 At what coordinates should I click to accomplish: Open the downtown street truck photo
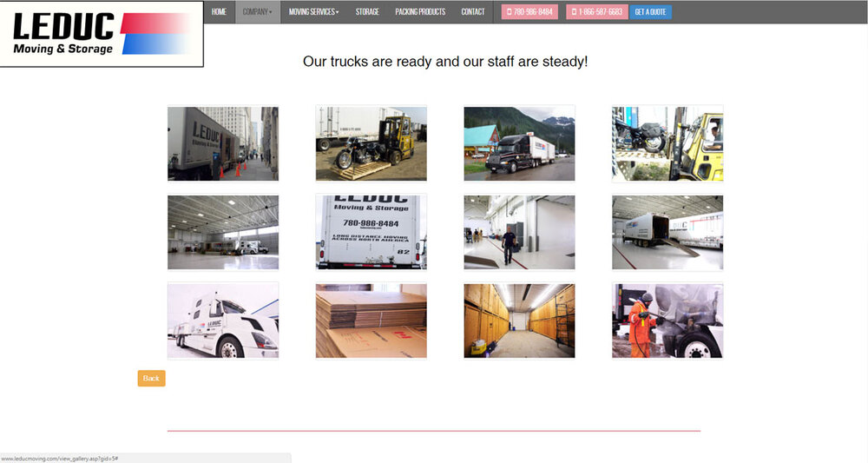pyautogui.click(x=223, y=143)
